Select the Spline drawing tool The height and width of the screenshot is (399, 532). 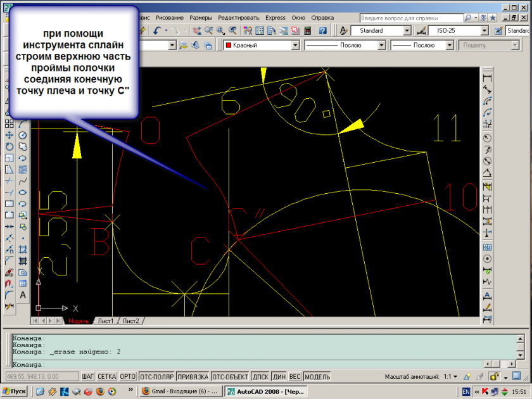click(23, 181)
